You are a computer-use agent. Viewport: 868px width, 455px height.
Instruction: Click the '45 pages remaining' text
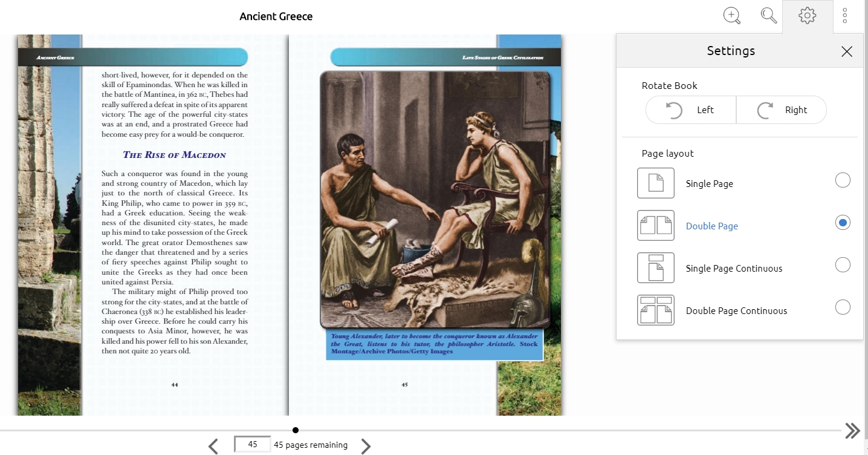(311, 445)
